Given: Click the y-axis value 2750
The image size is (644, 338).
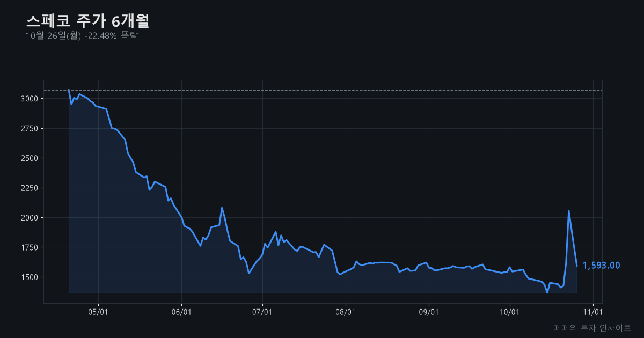Looking at the screenshot, I should [29, 129].
